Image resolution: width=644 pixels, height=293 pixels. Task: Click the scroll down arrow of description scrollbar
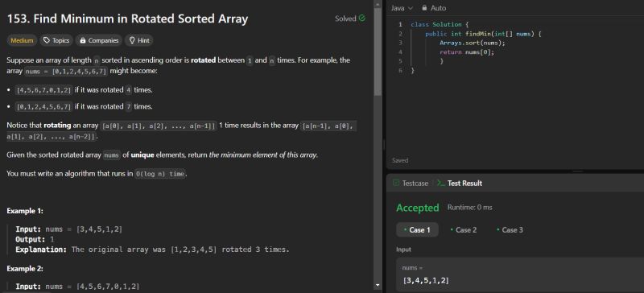(x=378, y=285)
